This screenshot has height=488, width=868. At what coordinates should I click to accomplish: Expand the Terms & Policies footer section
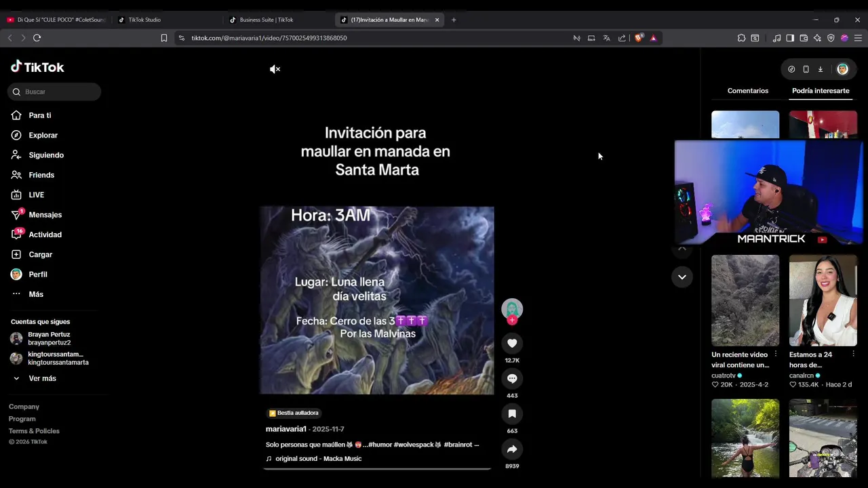tap(34, 431)
